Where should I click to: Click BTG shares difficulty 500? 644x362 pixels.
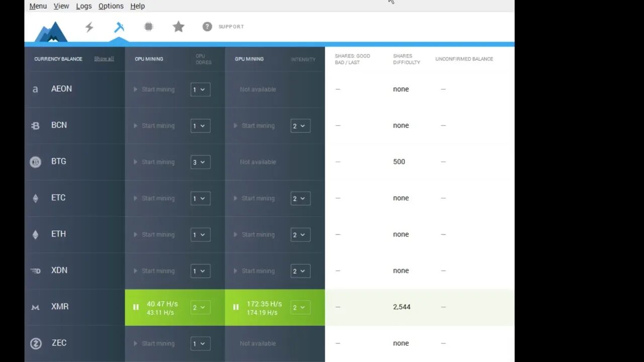(x=399, y=161)
